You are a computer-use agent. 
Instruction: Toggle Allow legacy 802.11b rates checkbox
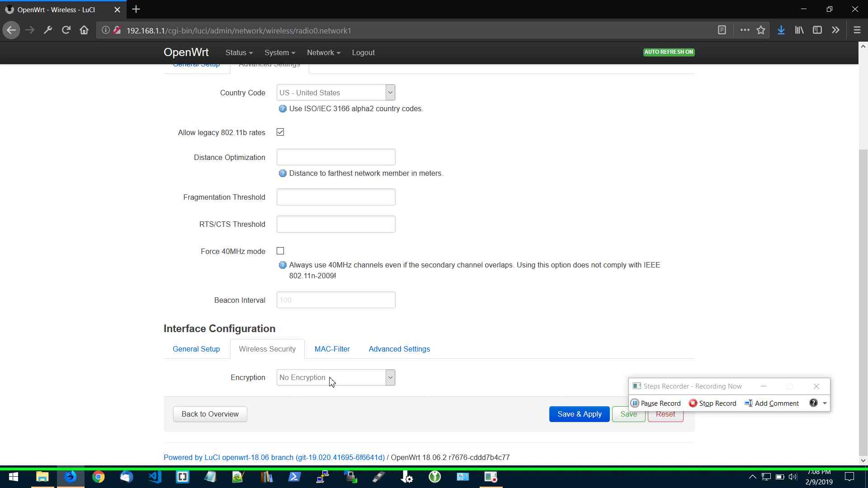point(280,132)
